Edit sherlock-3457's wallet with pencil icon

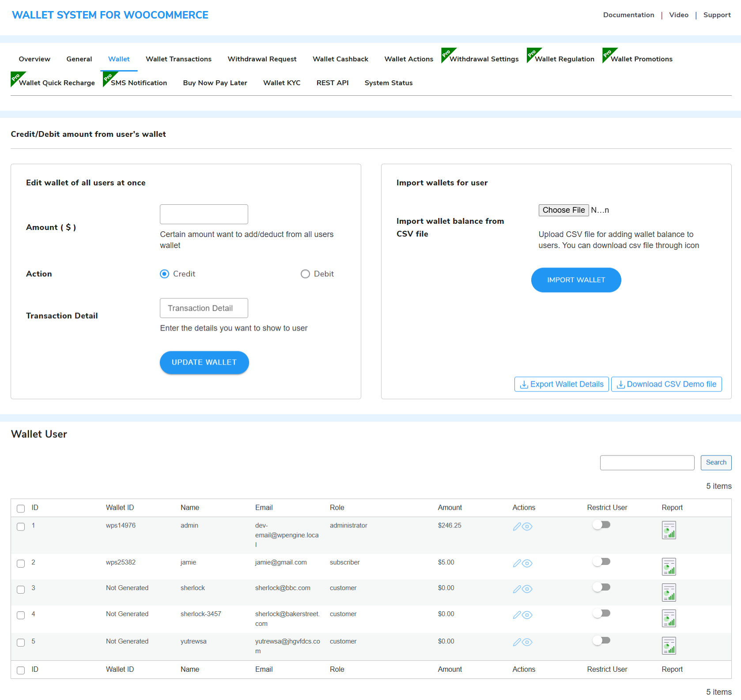click(517, 614)
